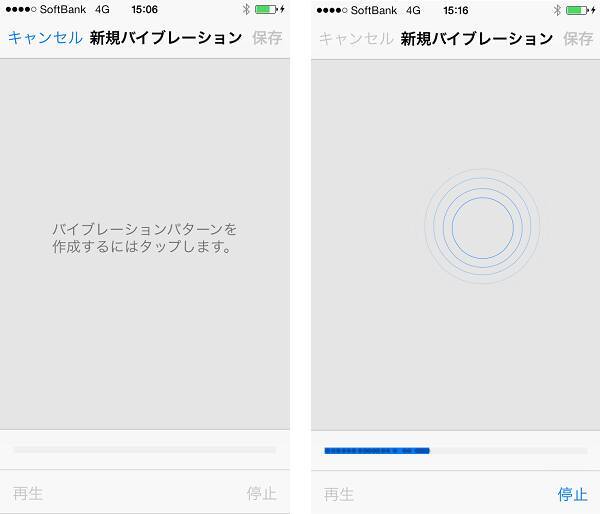Tap the 15:06 clock on the left screen

click(x=144, y=9)
